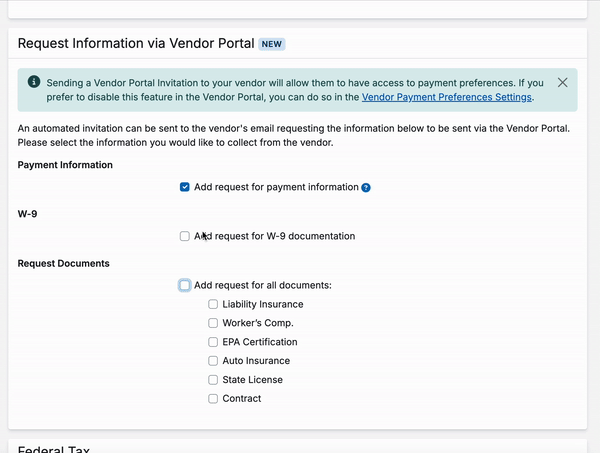Check the Contract document option

213,399
